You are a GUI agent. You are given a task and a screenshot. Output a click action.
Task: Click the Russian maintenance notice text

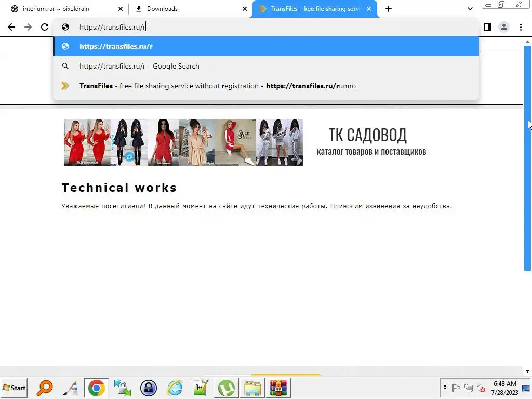pyautogui.click(x=257, y=206)
